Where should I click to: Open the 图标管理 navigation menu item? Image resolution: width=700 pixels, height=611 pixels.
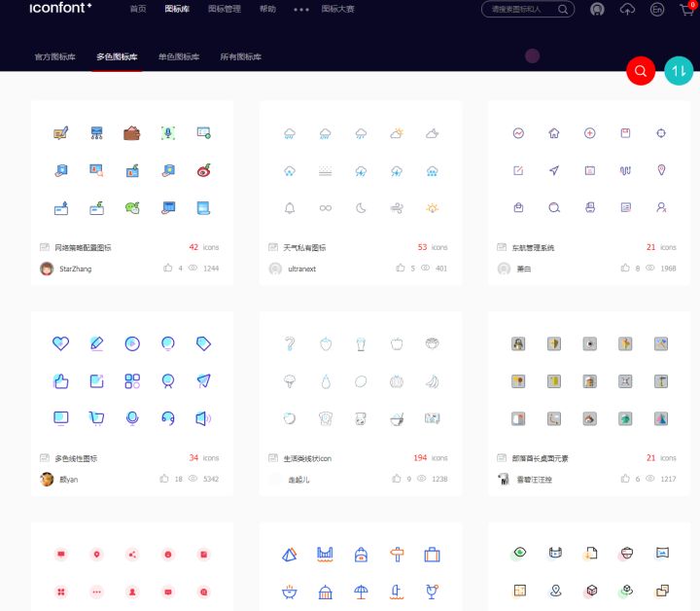(x=224, y=9)
